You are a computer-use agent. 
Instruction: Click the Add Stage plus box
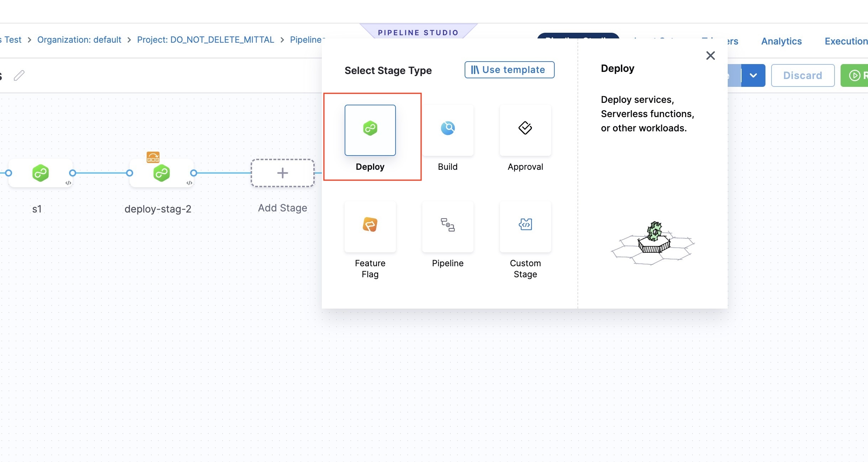(283, 173)
